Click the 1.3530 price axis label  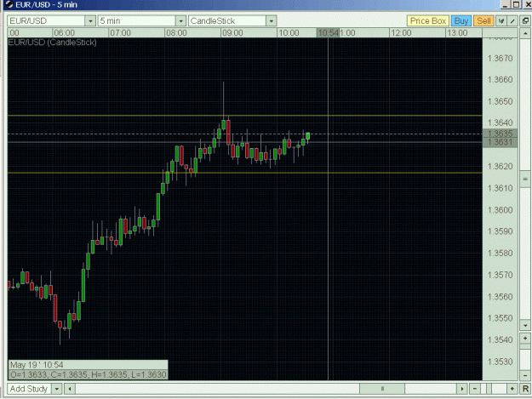(501, 362)
